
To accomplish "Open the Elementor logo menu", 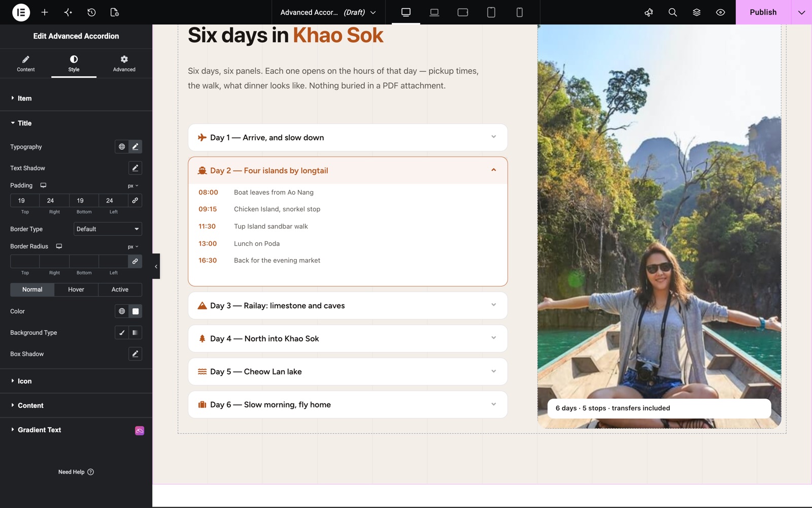I will (21, 12).
